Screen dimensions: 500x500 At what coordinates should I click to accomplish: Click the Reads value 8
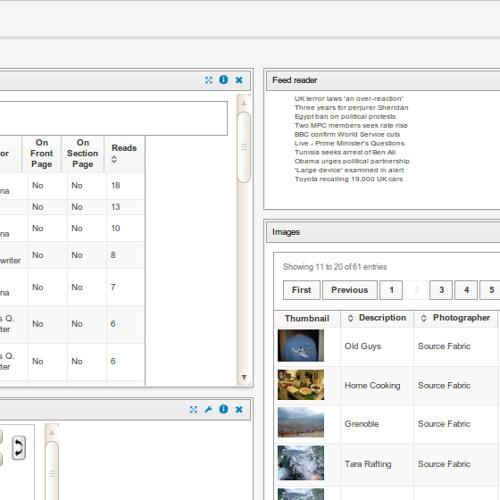[113, 255]
